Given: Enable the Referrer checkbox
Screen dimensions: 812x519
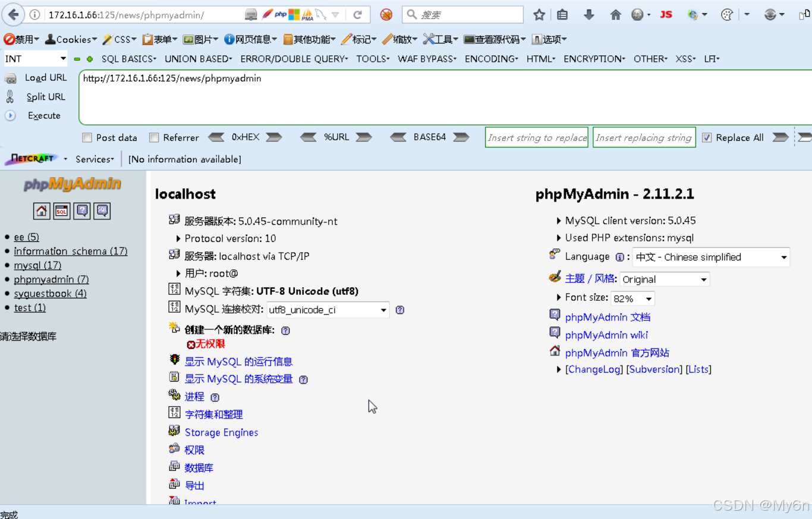Looking at the screenshot, I should click(x=154, y=138).
